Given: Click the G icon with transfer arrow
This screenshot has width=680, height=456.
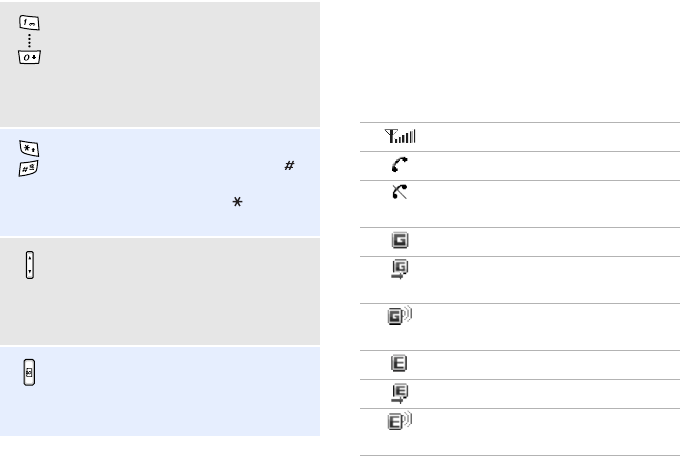Looking at the screenshot, I should point(398,270).
